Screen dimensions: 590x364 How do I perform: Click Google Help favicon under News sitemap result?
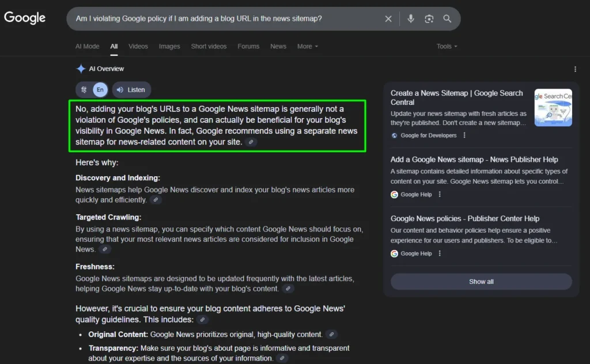394,195
